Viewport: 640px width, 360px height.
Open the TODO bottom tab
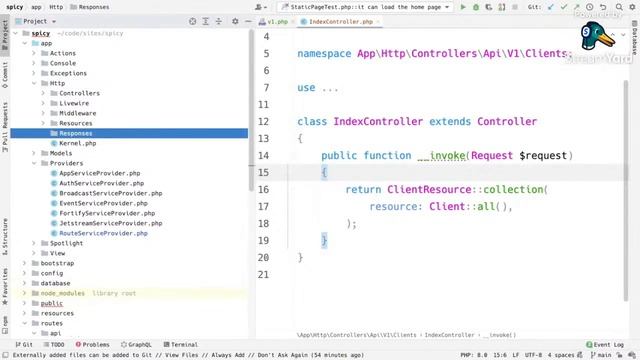tap(55, 344)
